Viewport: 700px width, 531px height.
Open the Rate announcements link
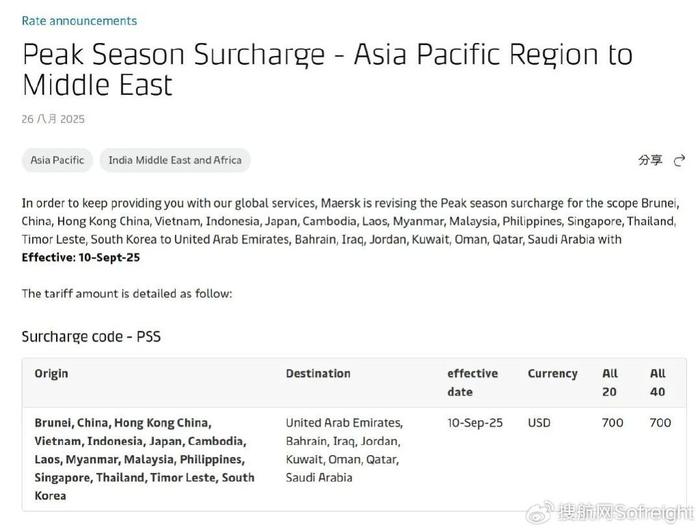coord(79,21)
